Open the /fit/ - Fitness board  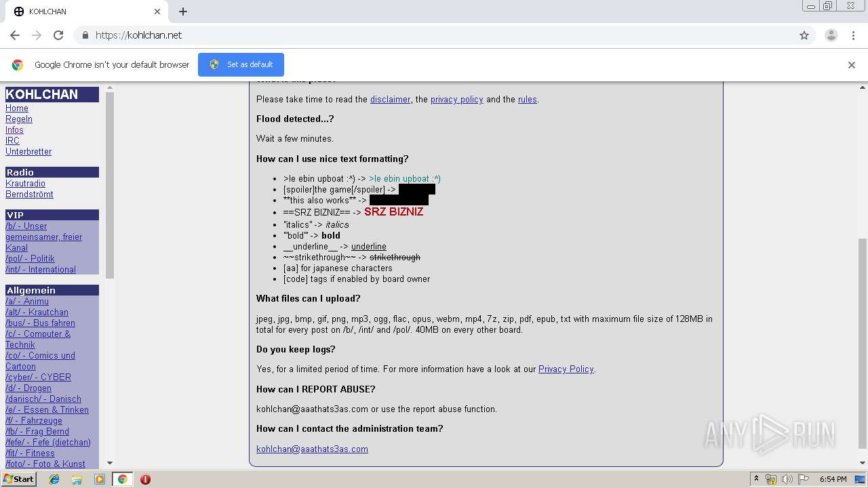point(30,453)
